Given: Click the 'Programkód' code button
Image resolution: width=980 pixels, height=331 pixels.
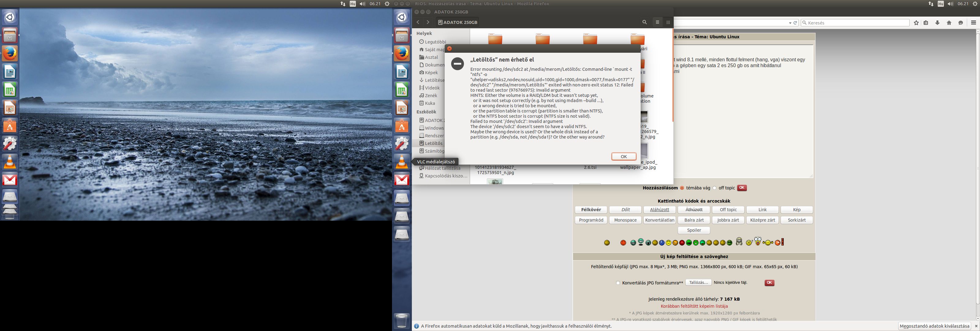Looking at the screenshot, I should [x=591, y=220].
